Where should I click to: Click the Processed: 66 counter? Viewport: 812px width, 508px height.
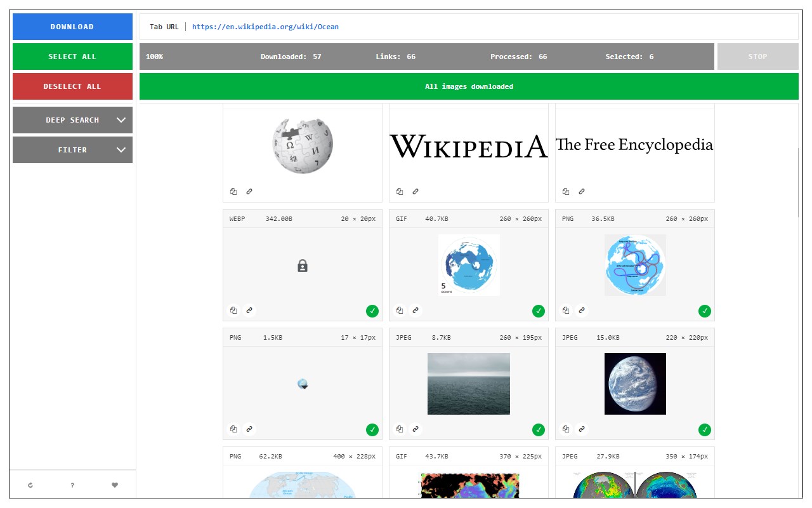pos(519,57)
